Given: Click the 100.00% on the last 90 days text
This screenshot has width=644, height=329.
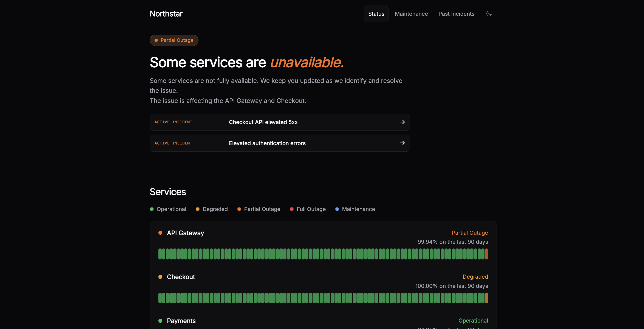Looking at the screenshot, I should [x=452, y=286].
